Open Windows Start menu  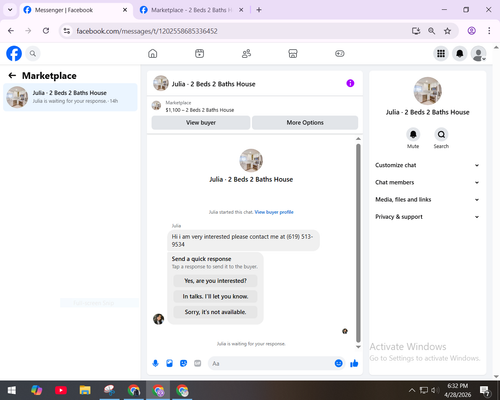[12, 390]
